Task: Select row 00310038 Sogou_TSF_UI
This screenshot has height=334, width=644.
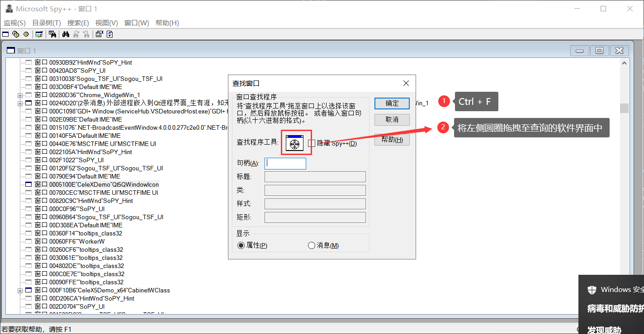Action: [99, 79]
